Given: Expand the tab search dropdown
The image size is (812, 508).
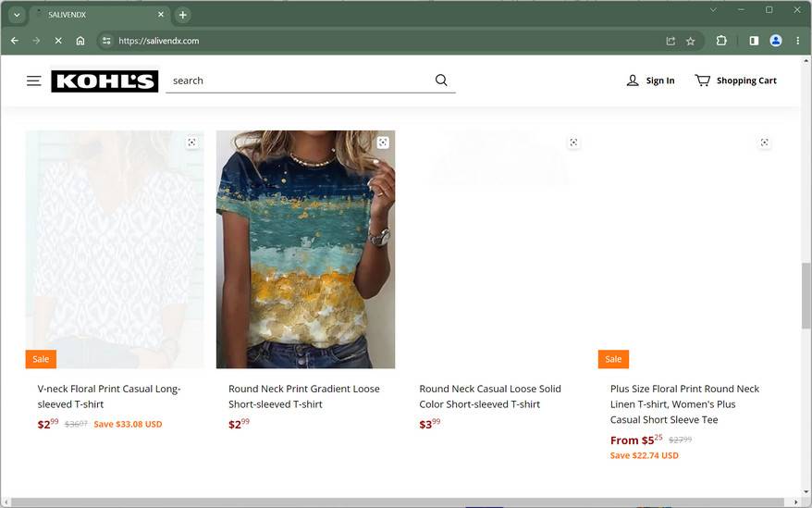Looking at the screenshot, I should coord(17,15).
